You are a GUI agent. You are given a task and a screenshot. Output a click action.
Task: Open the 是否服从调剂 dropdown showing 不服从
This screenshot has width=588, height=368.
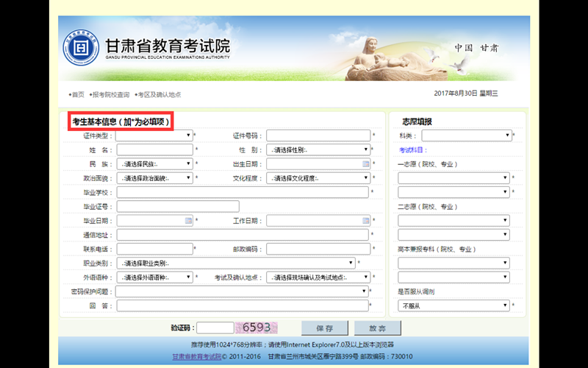pyautogui.click(x=454, y=305)
